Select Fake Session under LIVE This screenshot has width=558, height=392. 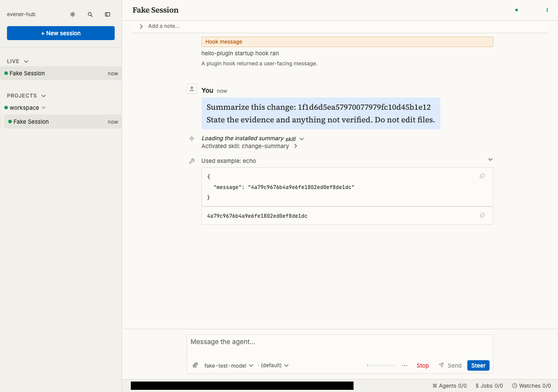pyautogui.click(x=61, y=73)
